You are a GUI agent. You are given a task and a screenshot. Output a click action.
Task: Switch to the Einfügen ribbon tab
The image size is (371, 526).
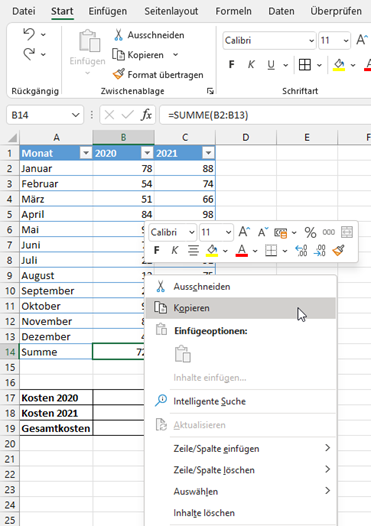[108, 11]
